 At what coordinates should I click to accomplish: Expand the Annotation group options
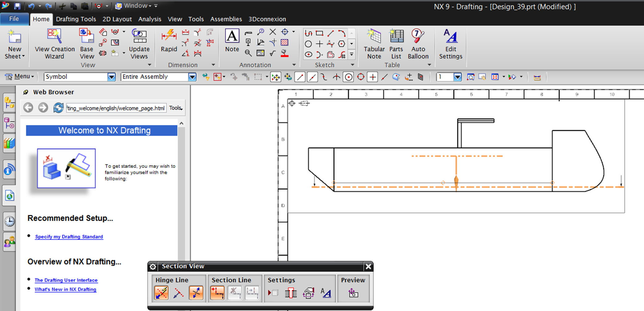(294, 65)
